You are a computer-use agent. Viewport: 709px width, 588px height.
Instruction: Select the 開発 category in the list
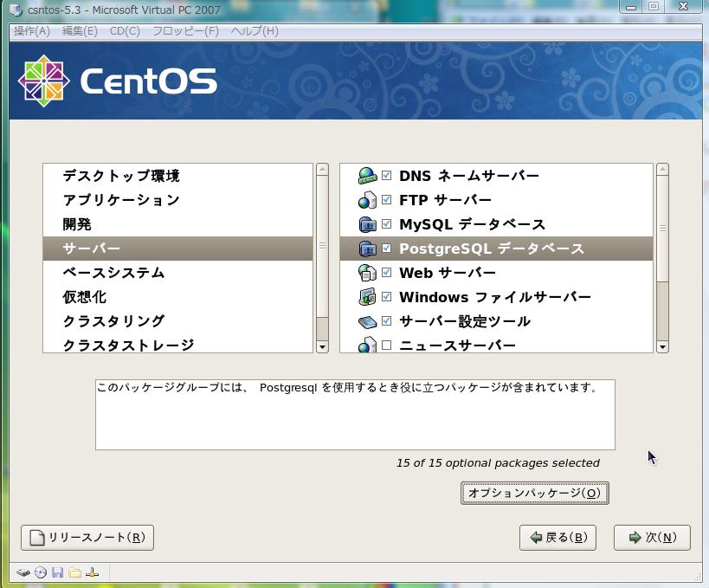click(77, 224)
